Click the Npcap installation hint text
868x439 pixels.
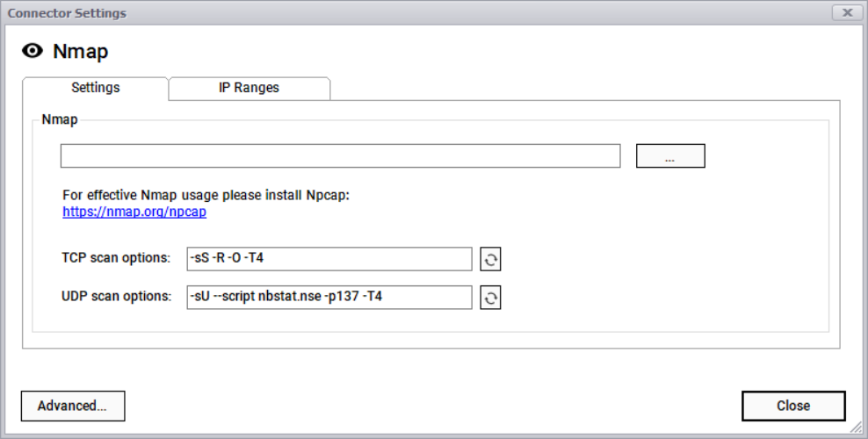pyautogui.click(x=206, y=195)
